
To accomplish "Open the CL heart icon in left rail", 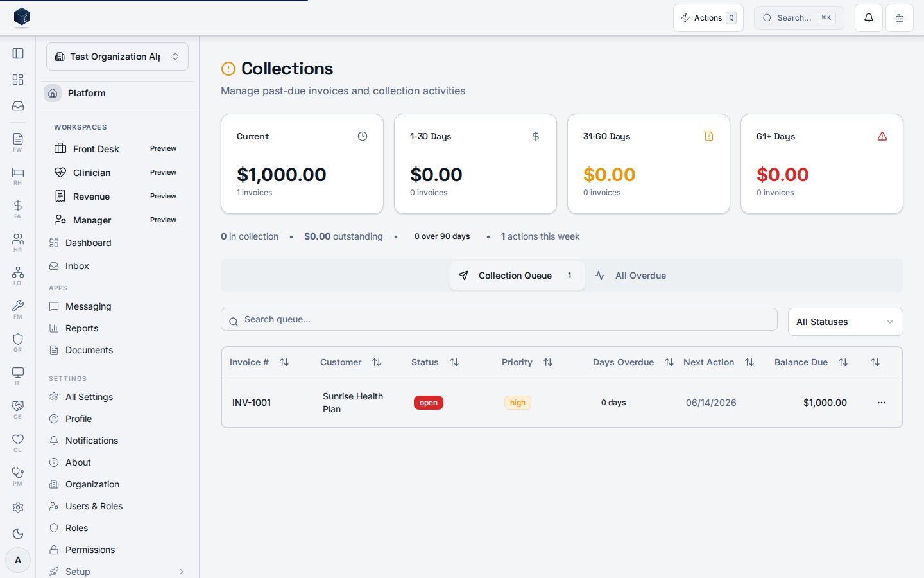I will [x=18, y=442].
